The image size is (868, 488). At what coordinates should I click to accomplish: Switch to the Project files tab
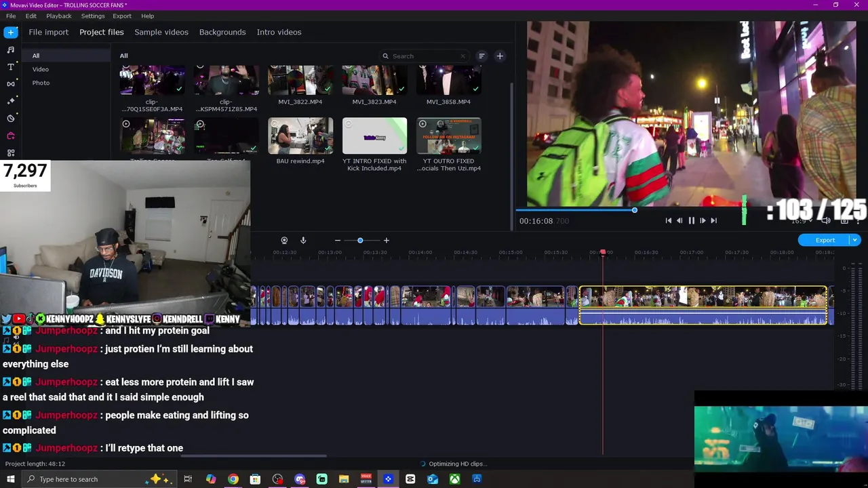point(102,32)
